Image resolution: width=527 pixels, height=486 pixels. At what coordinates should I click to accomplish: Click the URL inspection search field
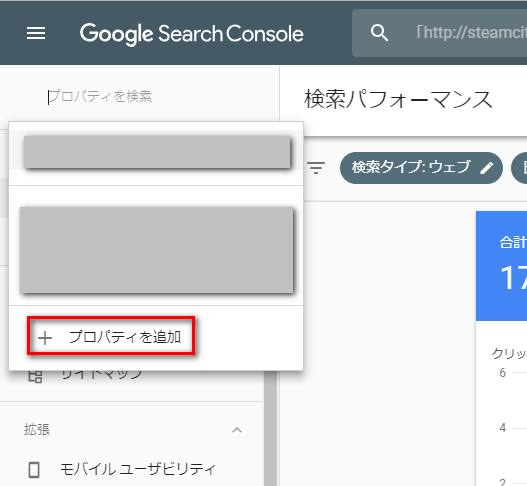(440, 33)
